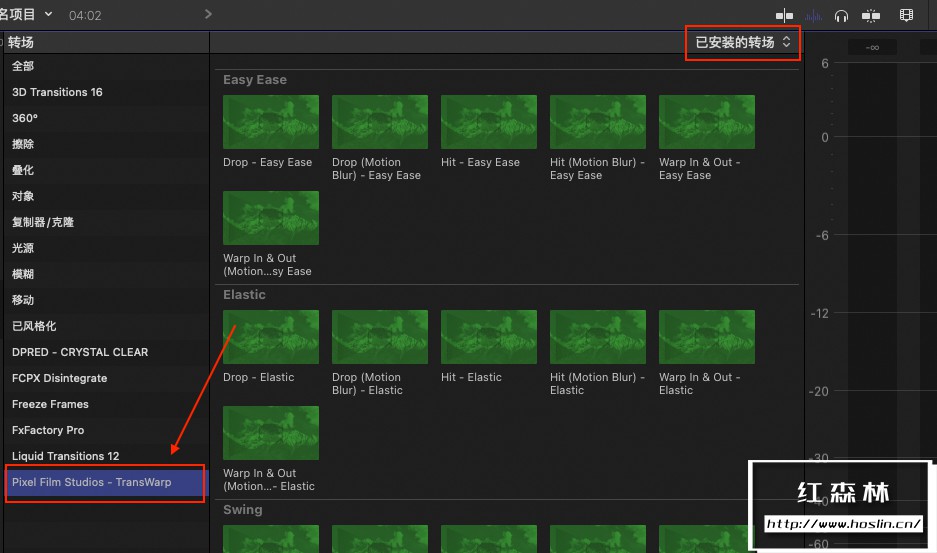The height and width of the screenshot is (553, 937).
Task: Select Drop (Motion Blur) - Elastic thumbnail
Action: pyautogui.click(x=380, y=337)
